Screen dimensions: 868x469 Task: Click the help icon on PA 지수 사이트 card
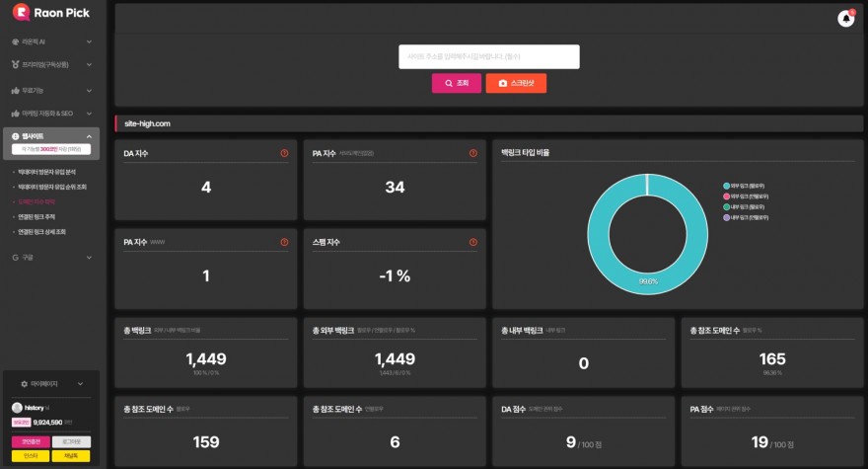coord(473,153)
